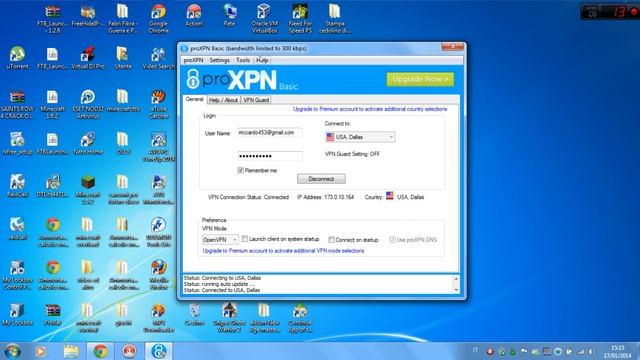This screenshot has height=360, width=640.
Task: Select the minecraftftb folder icon
Action: coord(123,100)
